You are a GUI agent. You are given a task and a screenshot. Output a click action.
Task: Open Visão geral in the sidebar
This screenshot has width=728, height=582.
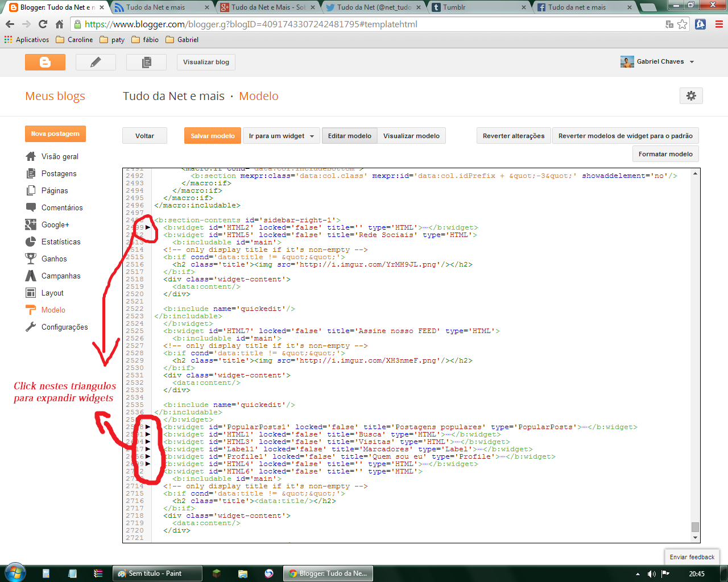click(x=60, y=156)
